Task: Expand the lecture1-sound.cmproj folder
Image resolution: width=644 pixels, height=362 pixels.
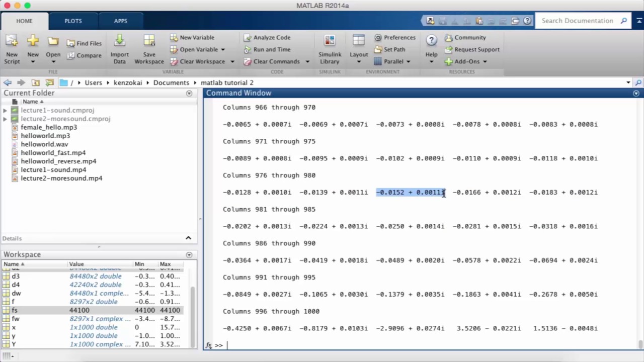Action: coord(5,110)
